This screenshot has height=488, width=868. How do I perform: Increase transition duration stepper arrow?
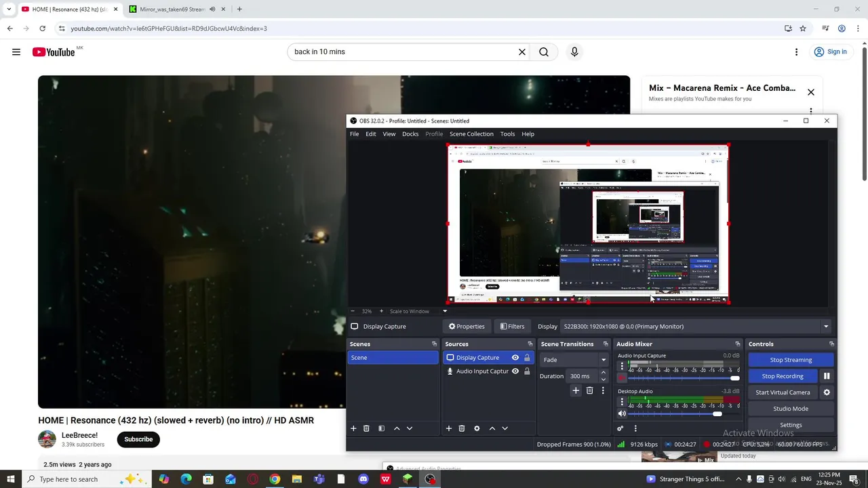coord(603,373)
